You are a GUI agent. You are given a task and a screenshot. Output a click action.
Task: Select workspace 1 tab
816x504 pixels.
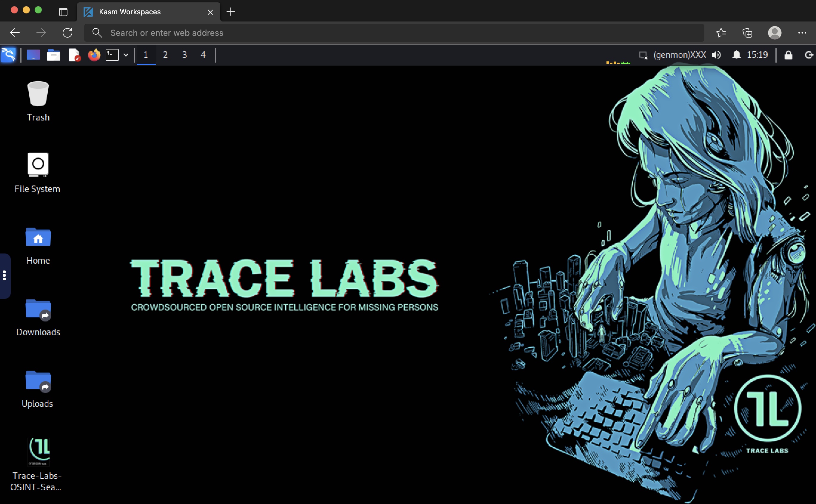pyautogui.click(x=146, y=55)
